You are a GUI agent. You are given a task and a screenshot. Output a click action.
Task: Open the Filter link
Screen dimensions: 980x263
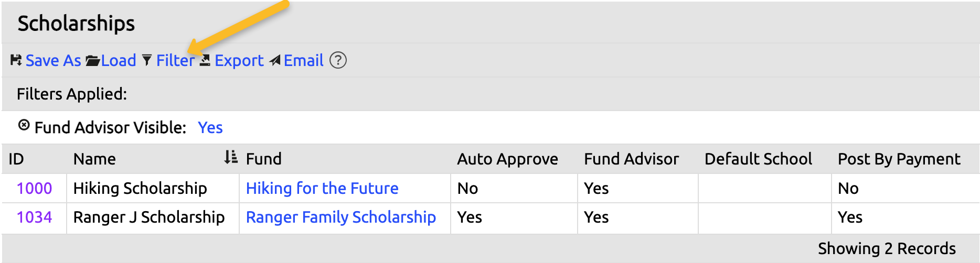pos(175,61)
